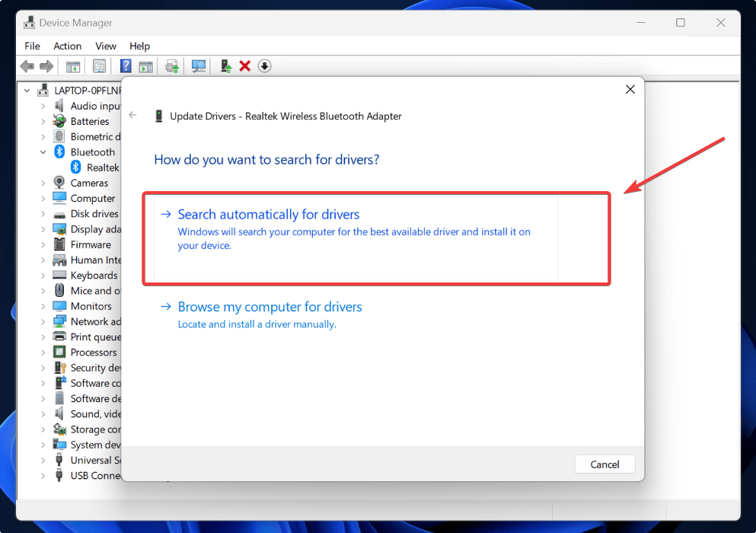Open Properties via the toolbar icon
756x533 pixels.
point(99,65)
